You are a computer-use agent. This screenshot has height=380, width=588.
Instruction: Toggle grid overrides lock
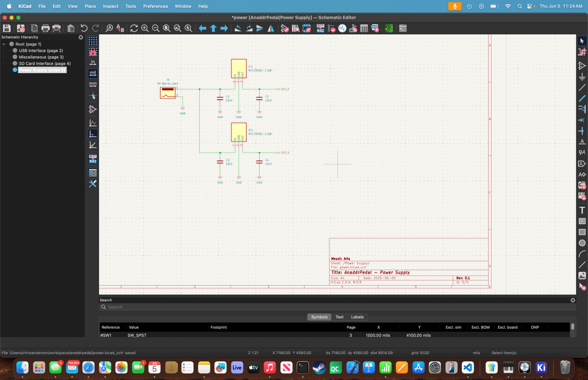(x=93, y=51)
